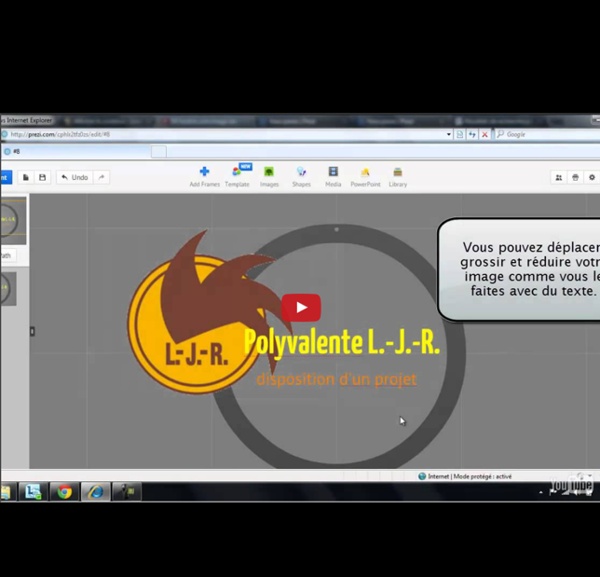Open the address bar dropdown arrow
This screenshot has width=600, height=577.
pyautogui.click(x=449, y=134)
